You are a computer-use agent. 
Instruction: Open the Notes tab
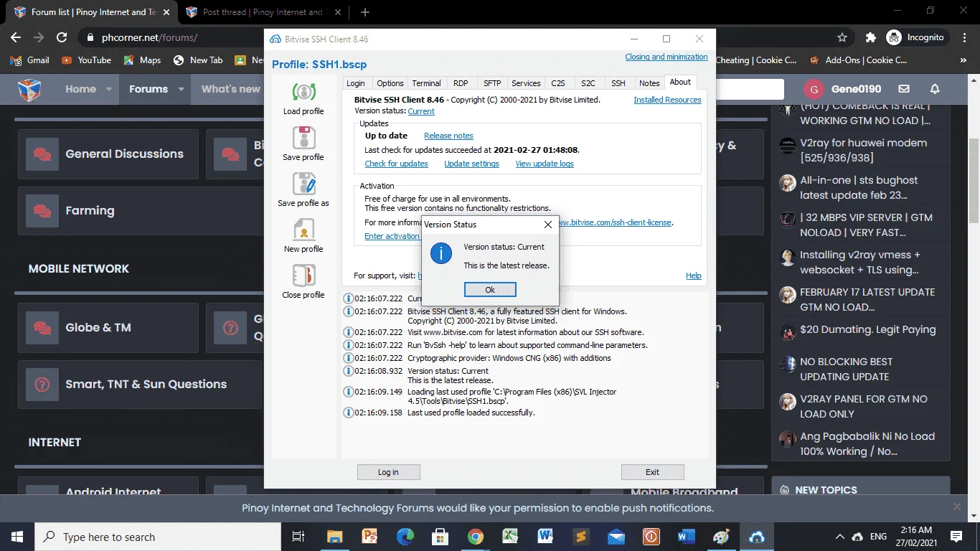click(x=649, y=83)
